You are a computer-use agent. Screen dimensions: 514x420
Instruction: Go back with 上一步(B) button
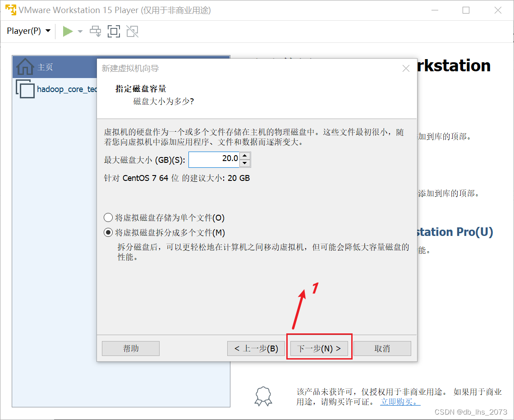pos(256,348)
